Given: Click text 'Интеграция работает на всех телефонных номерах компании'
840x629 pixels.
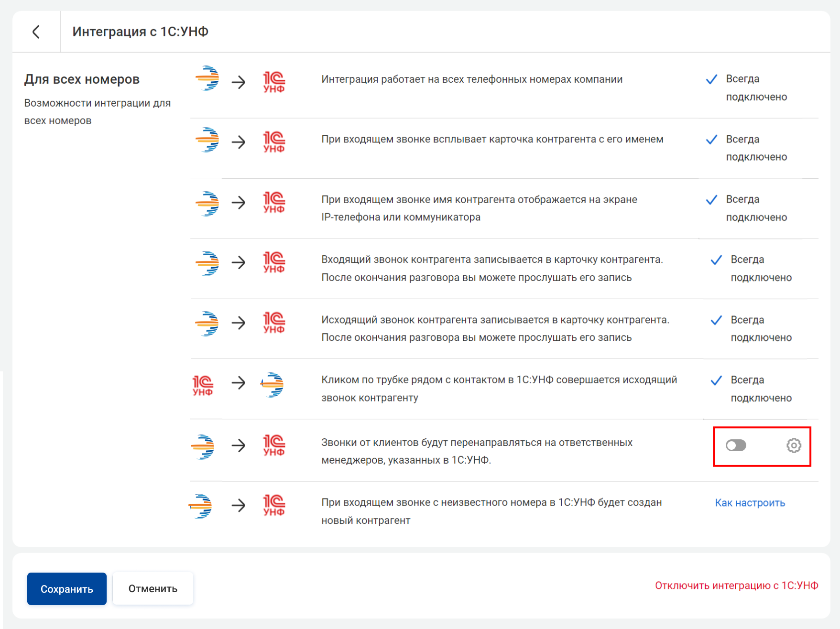Looking at the screenshot, I should (x=472, y=79).
